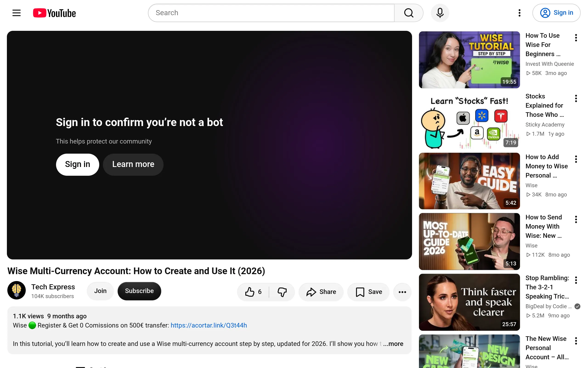This screenshot has width=588, height=368.
Task: Like the video with thumbs up
Action: (x=253, y=292)
